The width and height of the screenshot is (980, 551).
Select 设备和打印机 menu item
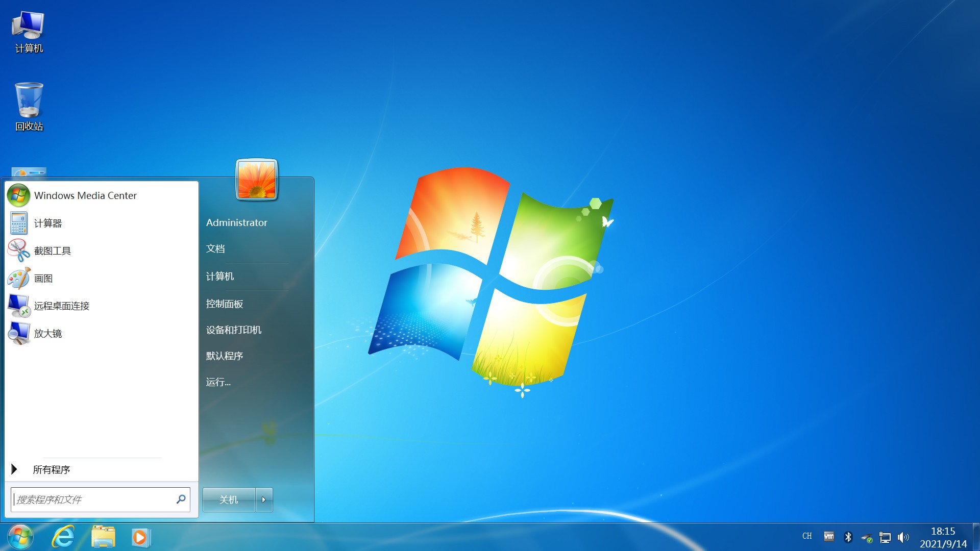tap(234, 329)
